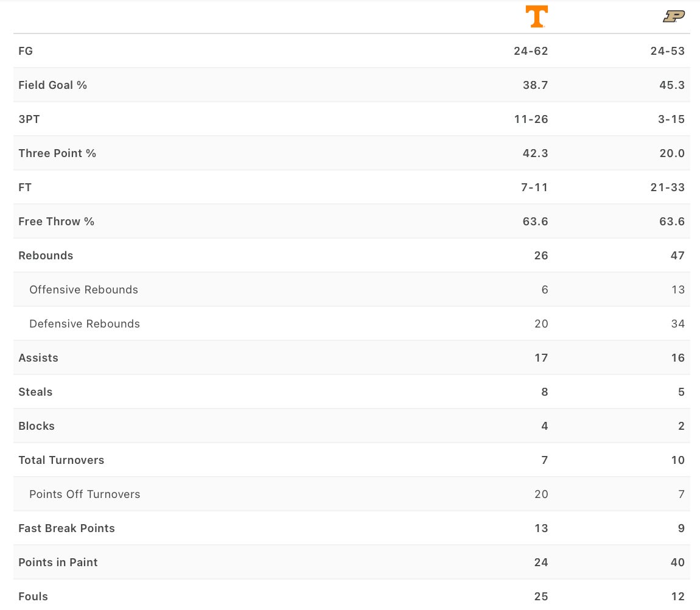Click the Field Goal % label
Image resolution: width=700 pixels, height=610 pixels.
point(53,85)
